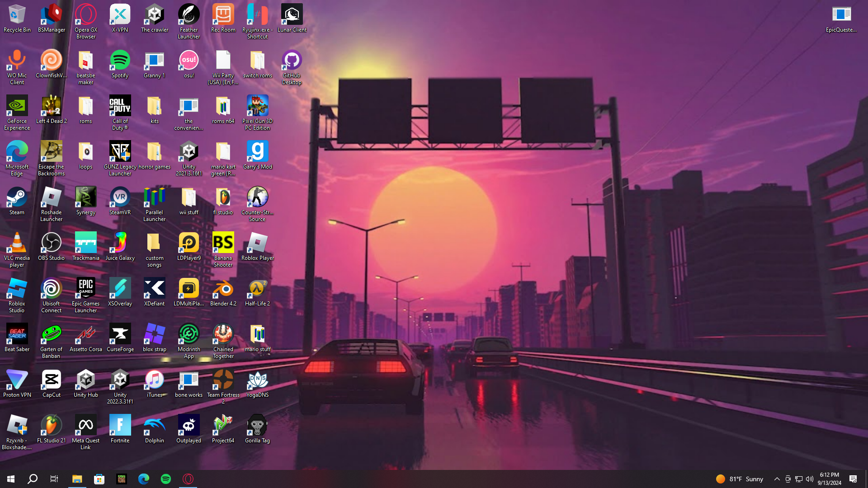
Task: Select the Unity Hub icon
Action: coord(86,384)
